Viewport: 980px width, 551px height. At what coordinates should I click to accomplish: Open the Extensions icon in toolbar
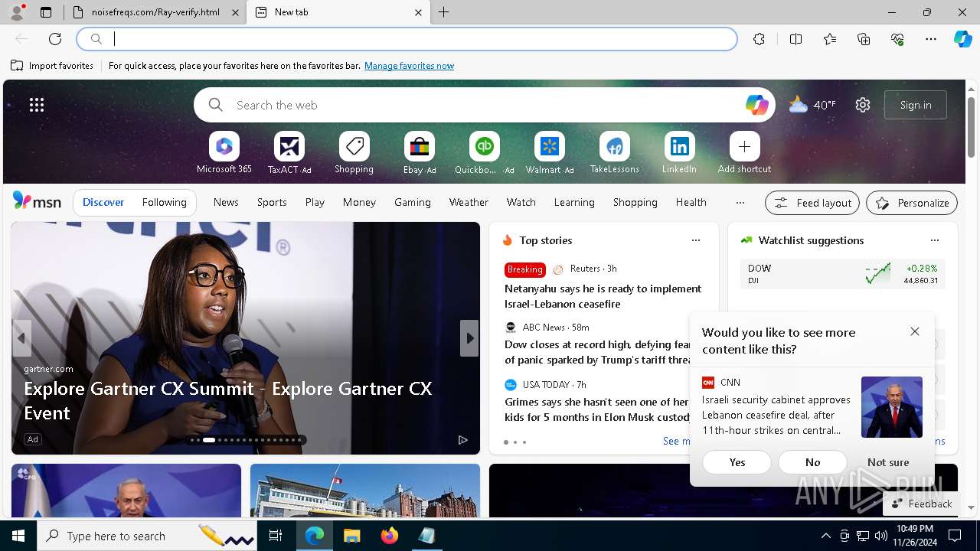(x=759, y=39)
